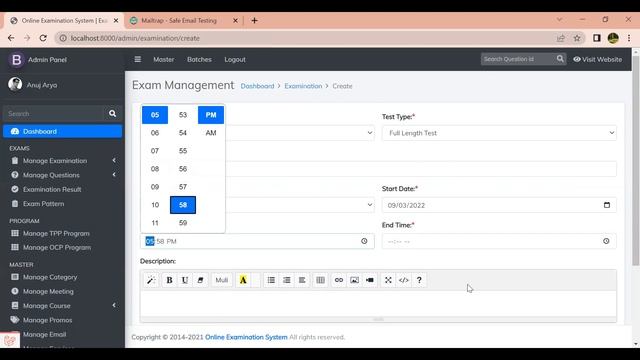Toggle fullscreen editor mode
The image size is (640, 360).
388,280
